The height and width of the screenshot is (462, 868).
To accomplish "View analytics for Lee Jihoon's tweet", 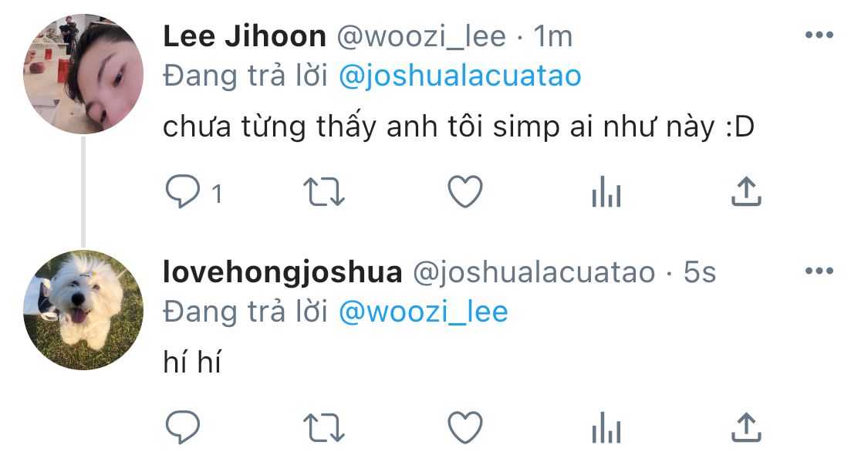I will (x=606, y=192).
